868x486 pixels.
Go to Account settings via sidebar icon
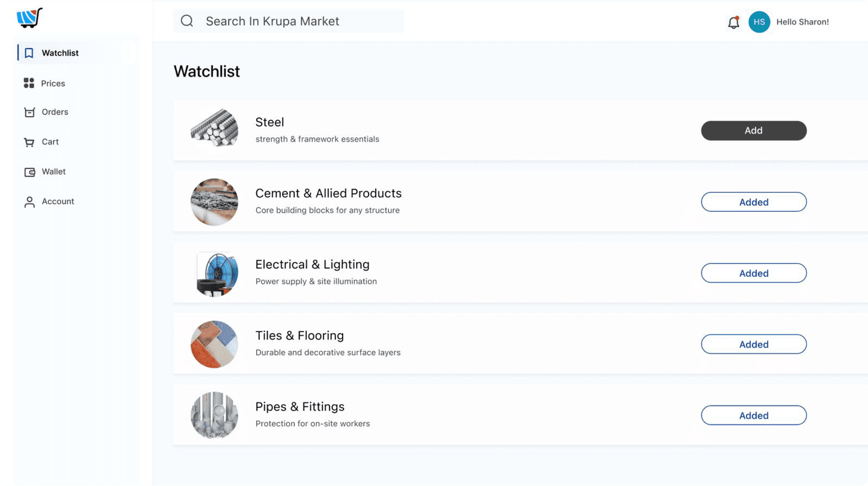coord(29,201)
